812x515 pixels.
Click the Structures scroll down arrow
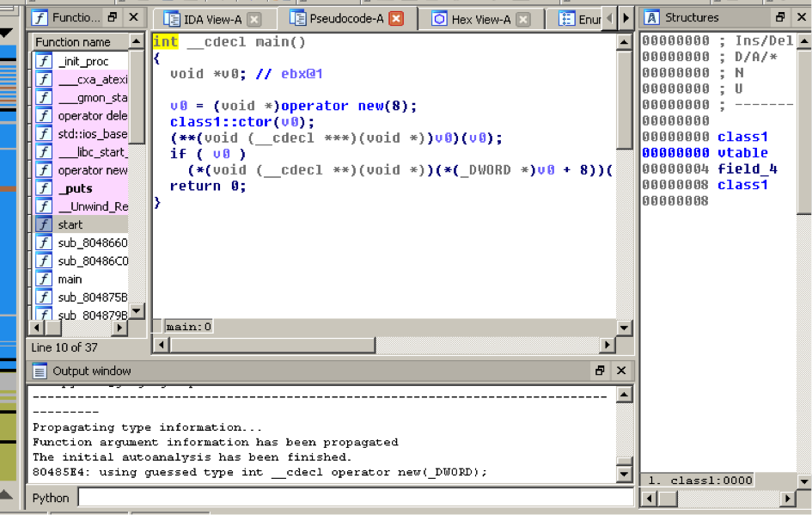803,481
